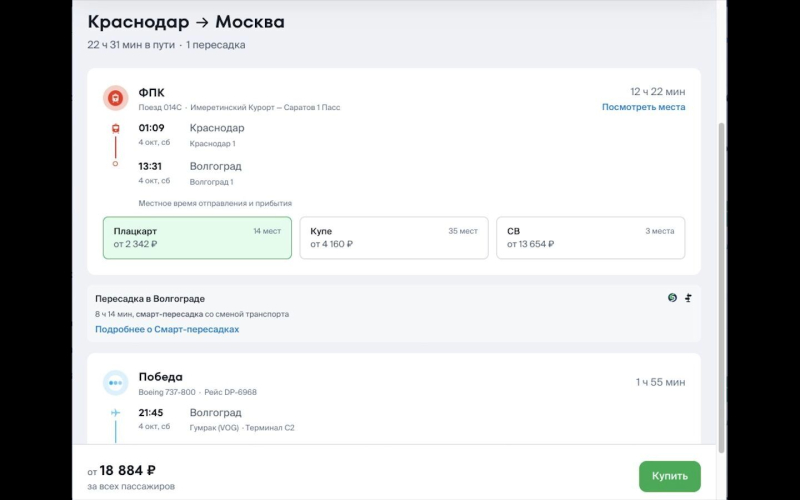
Task: Click the total price 18 884 ₽
Action: pyautogui.click(x=127, y=470)
